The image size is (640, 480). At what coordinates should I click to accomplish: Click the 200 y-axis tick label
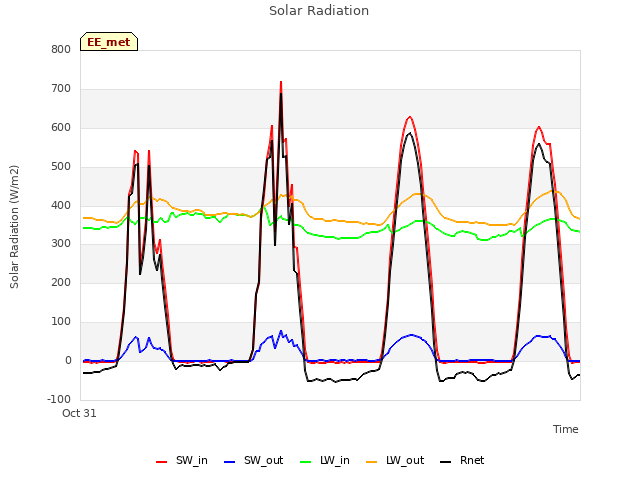tap(61, 282)
